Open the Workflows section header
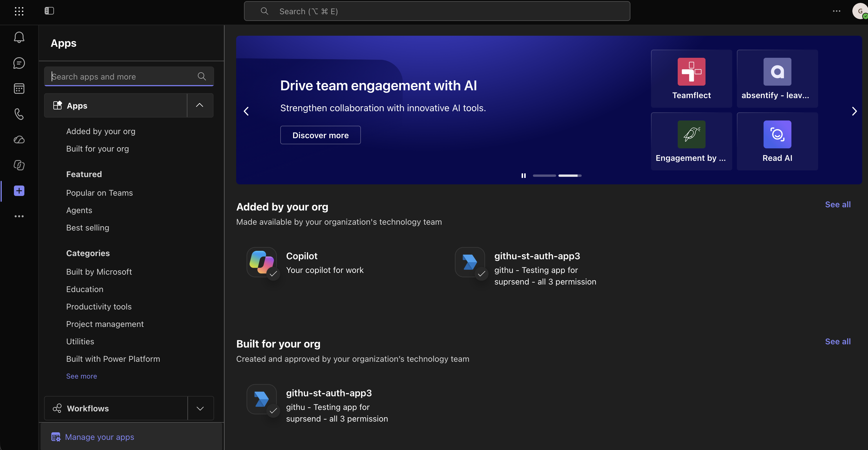The image size is (868, 450). click(116, 408)
